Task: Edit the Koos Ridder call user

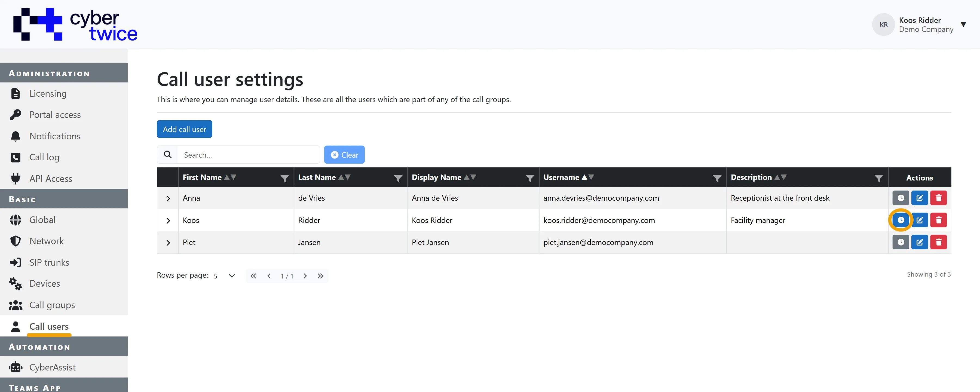Action: (920, 220)
